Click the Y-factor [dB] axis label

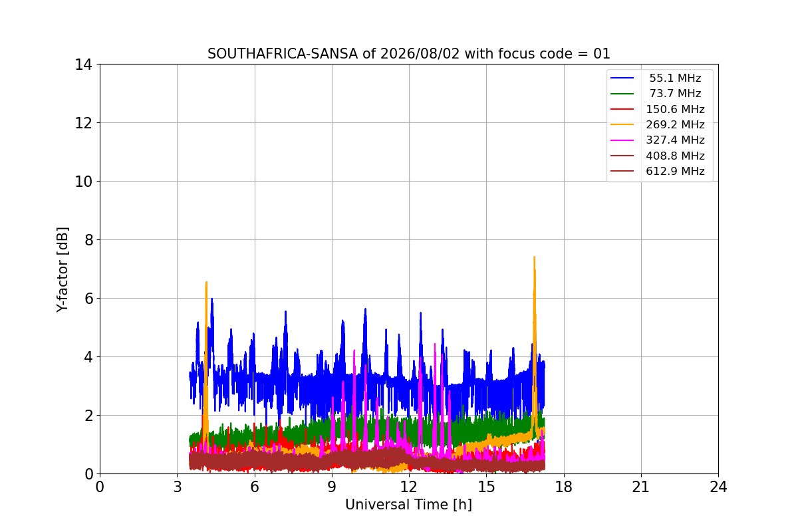[63, 269]
